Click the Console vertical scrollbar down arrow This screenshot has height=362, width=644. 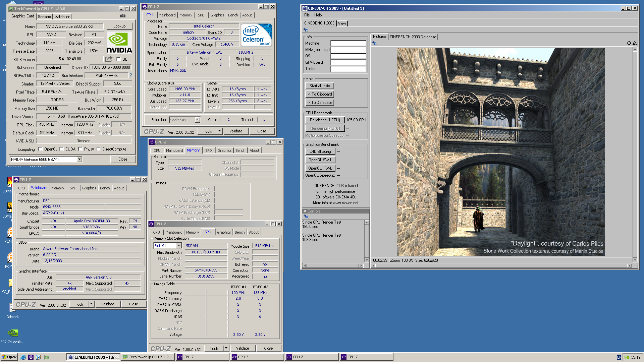367,260
